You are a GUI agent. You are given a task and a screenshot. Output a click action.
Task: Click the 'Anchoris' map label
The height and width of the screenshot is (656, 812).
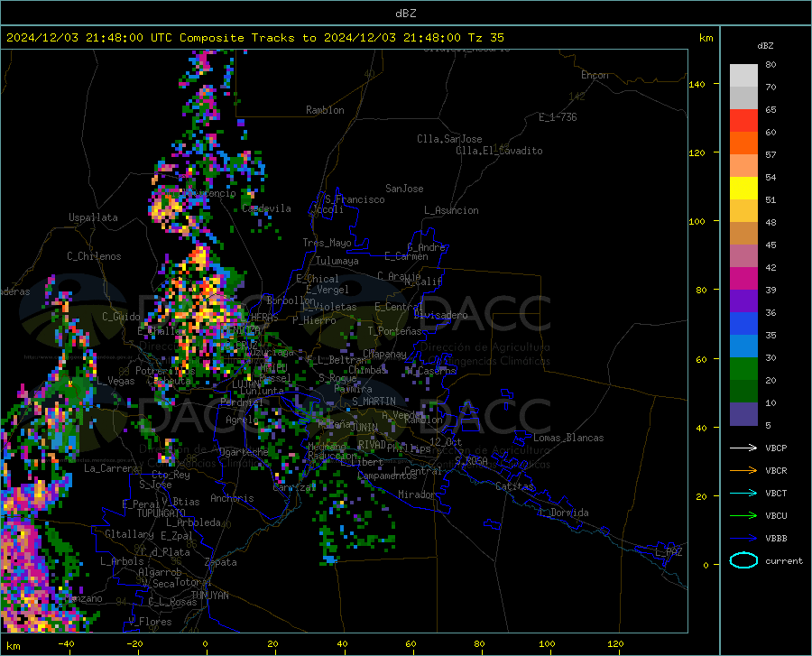coord(232,498)
